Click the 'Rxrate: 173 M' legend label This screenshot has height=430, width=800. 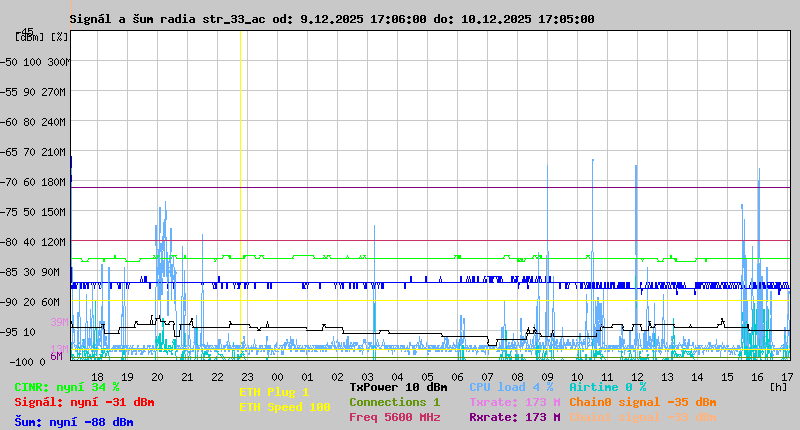pos(515,417)
